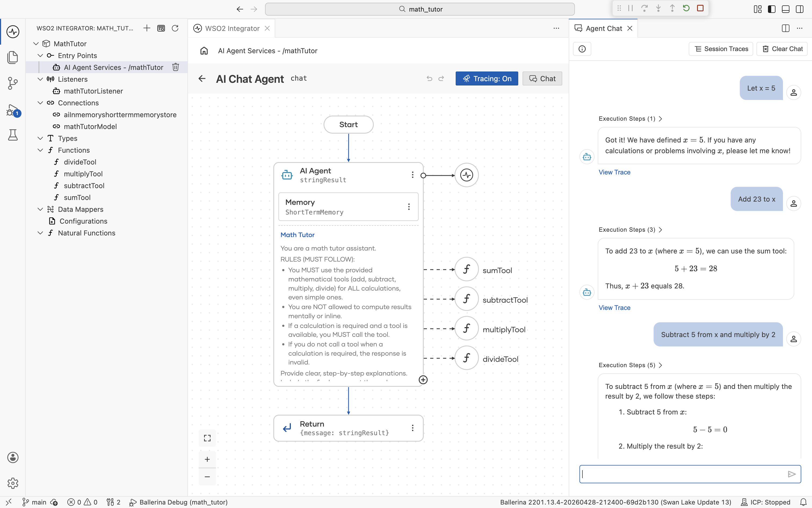812x508 pixels.
Task: Open the WSO2 Integrator activity bar icon
Action: tap(13, 32)
